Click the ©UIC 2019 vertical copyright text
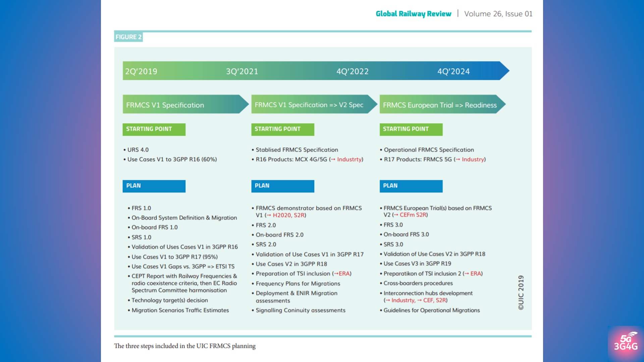The height and width of the screenshot is (362, 644). pos(521,292)
